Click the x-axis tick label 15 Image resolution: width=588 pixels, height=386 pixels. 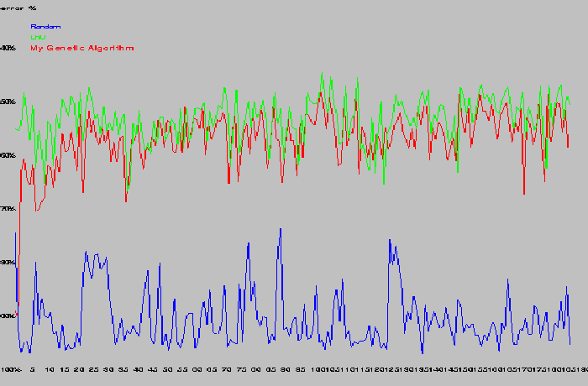[64, 369]
